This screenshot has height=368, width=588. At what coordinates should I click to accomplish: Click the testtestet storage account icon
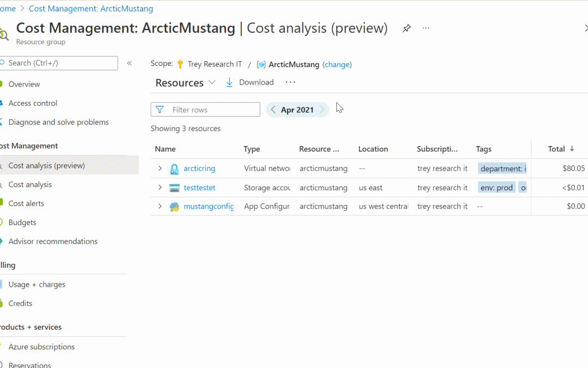coord(174,188)
